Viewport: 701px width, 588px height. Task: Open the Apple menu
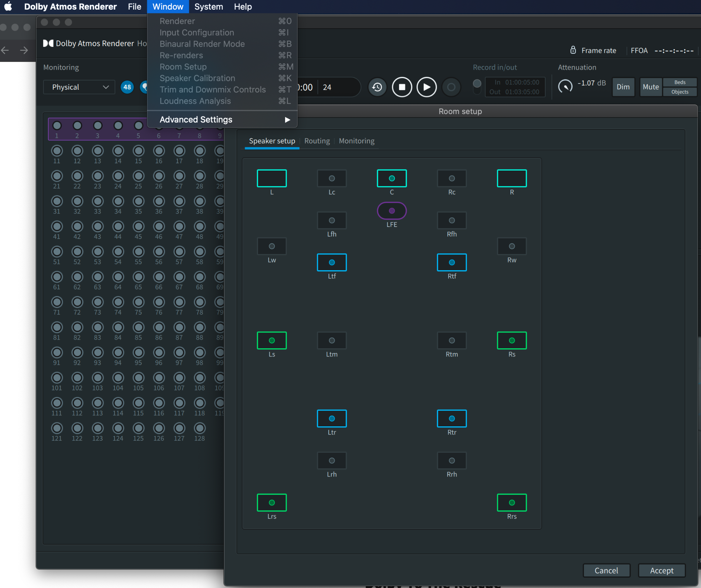pyautogui.click(x=8, y=7)
